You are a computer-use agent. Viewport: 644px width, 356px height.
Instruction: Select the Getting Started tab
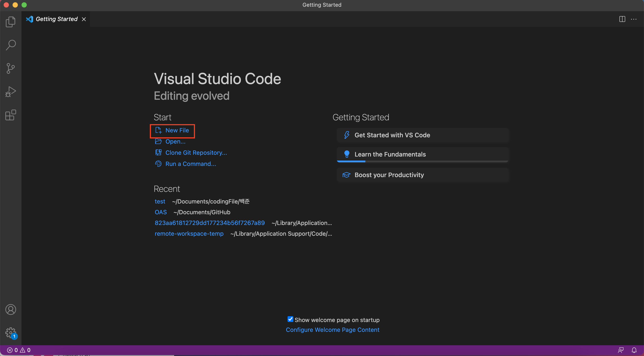click(x=57, y=19)
